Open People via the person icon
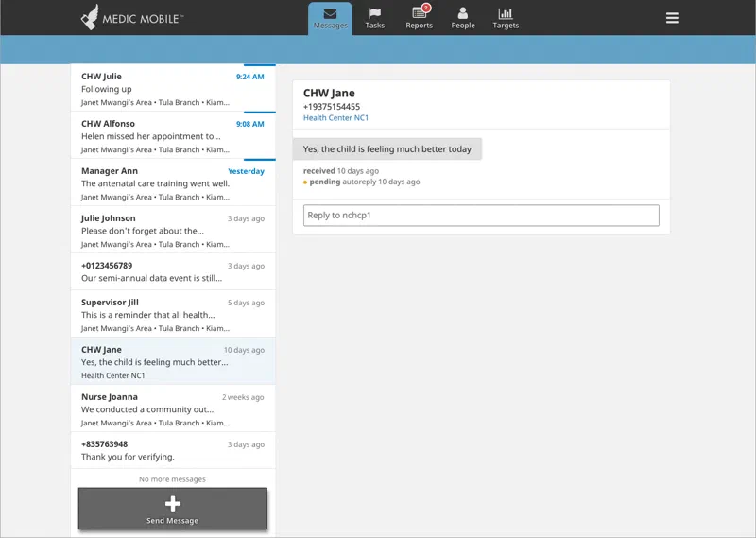 pos(463,13)
